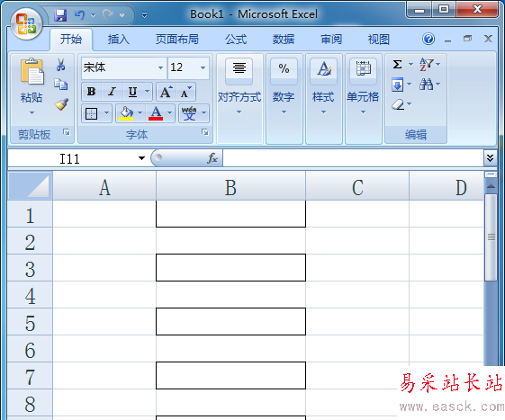Undo the last action
The height and width of the screenshot is (420, 505).
79,15
